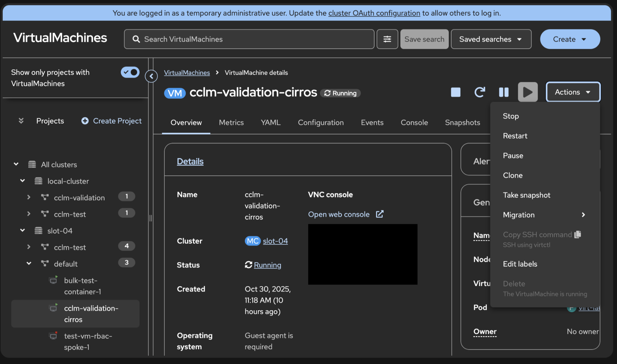The height and width of the screenshot is (364, 617).
Task: Open the Create dropdown button
Action: tap(570, 39)
